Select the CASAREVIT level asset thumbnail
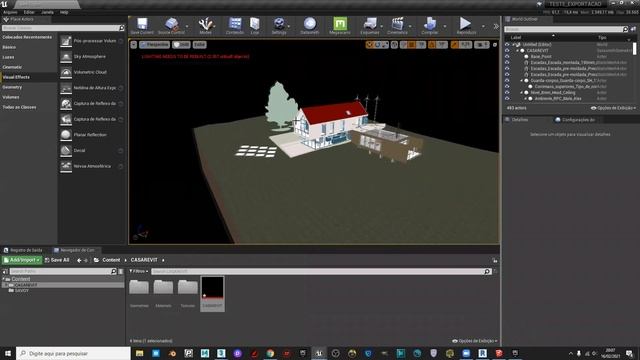Image resolution: width=640 pixels, height=360 pixels. 212,288
